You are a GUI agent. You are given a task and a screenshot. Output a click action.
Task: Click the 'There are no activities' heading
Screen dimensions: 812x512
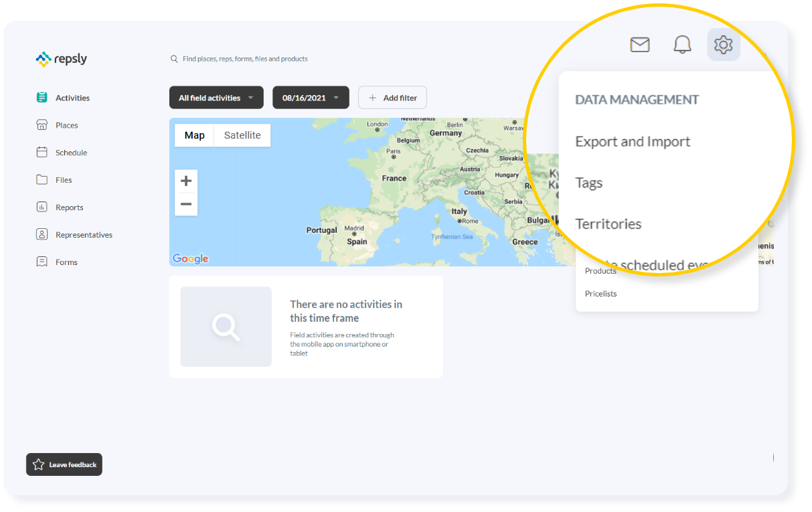pos(346,311)
